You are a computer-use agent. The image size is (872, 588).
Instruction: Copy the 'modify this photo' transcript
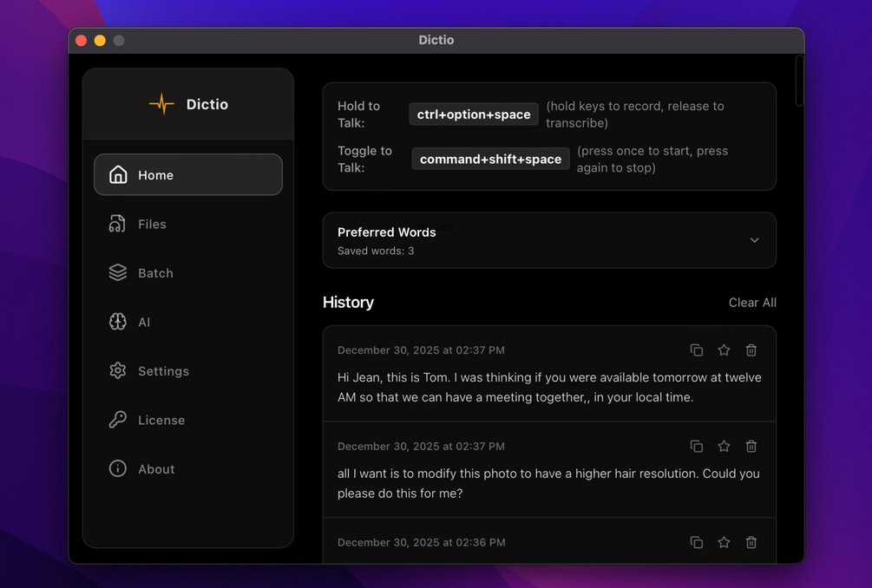pos(696,447)
